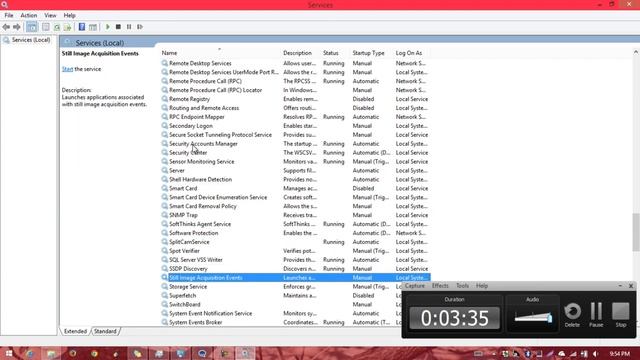Switch to the Standard tab
Screen dimensions: 640x360
pyautogui.click(x=105, y=331)
